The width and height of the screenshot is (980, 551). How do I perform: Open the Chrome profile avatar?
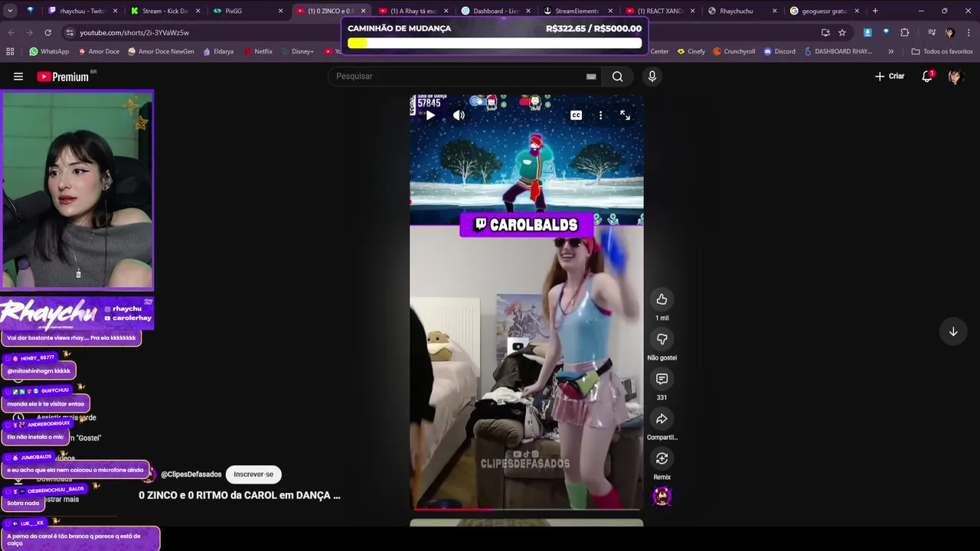coord(950,33)
